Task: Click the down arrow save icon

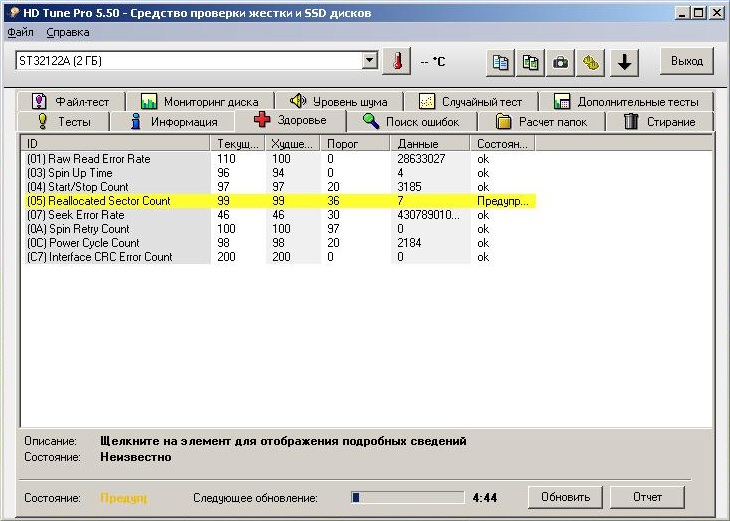Action: pos(624,62)
